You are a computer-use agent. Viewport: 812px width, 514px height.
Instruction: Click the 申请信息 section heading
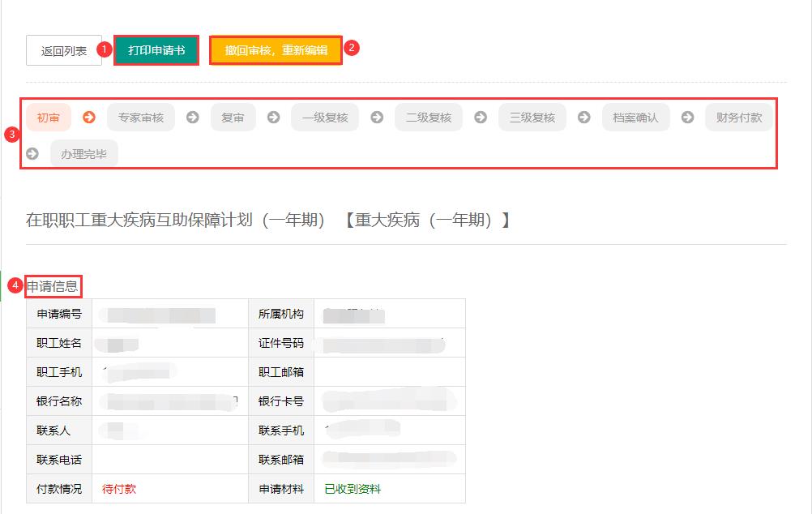coord(53,286)
